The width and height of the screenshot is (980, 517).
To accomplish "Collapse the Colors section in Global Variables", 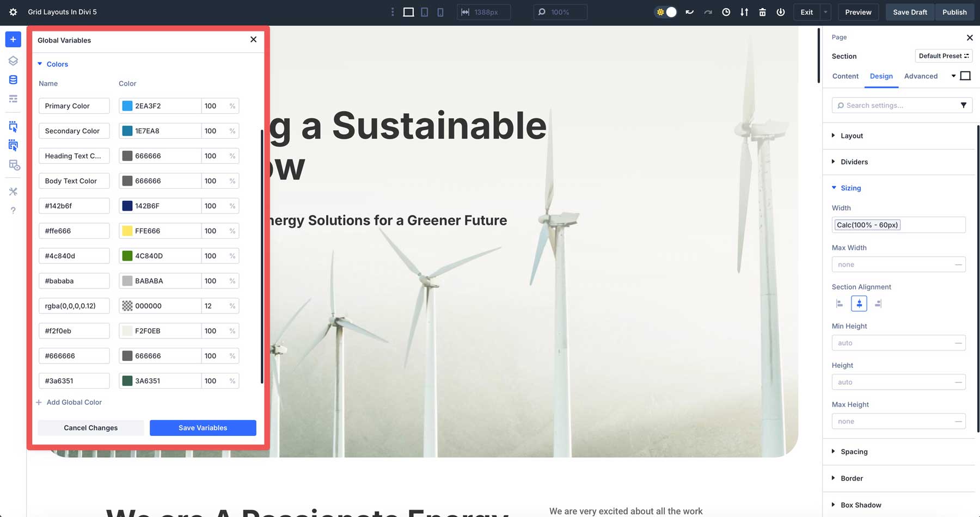I will 53,64.
